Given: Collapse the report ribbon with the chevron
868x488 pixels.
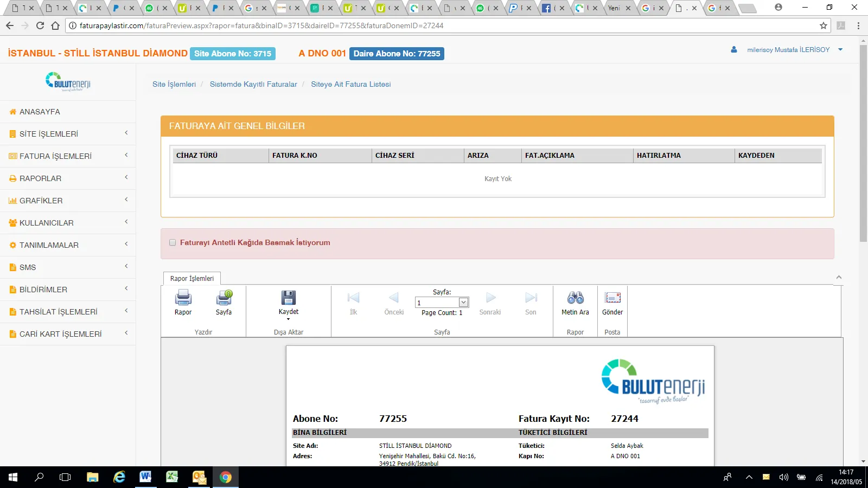Looking at the screenshot, I should 839,278.
